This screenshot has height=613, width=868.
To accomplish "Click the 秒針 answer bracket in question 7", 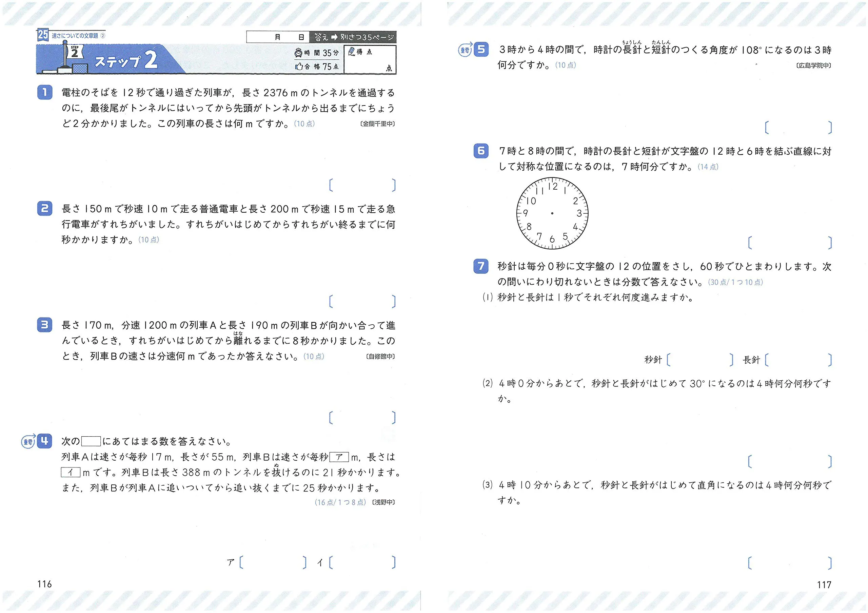I will point(699,360).
